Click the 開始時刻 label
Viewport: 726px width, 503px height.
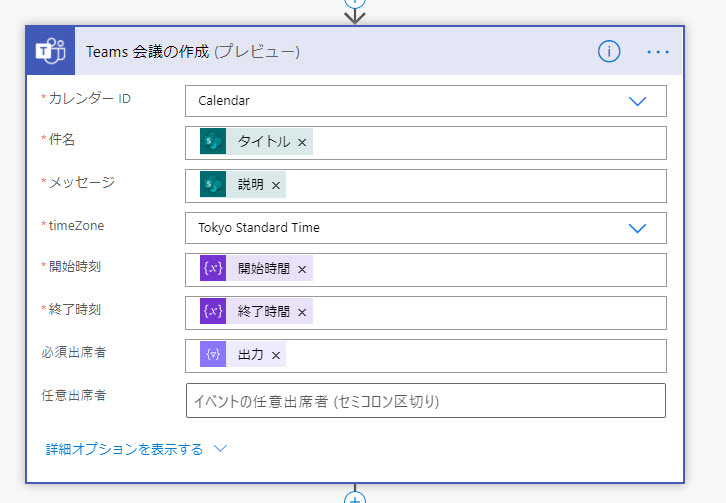pos(75,266)
